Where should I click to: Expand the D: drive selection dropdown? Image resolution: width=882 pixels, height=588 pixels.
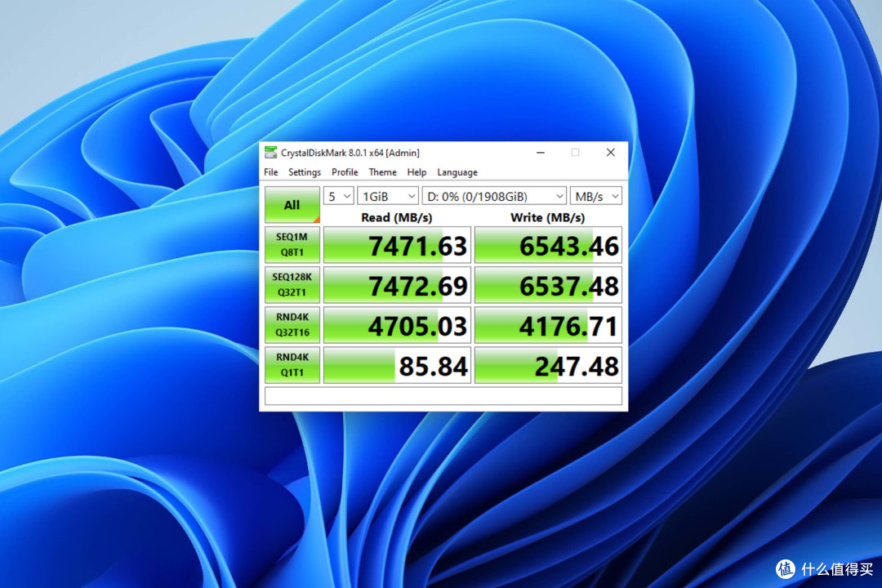coord(494,196)
